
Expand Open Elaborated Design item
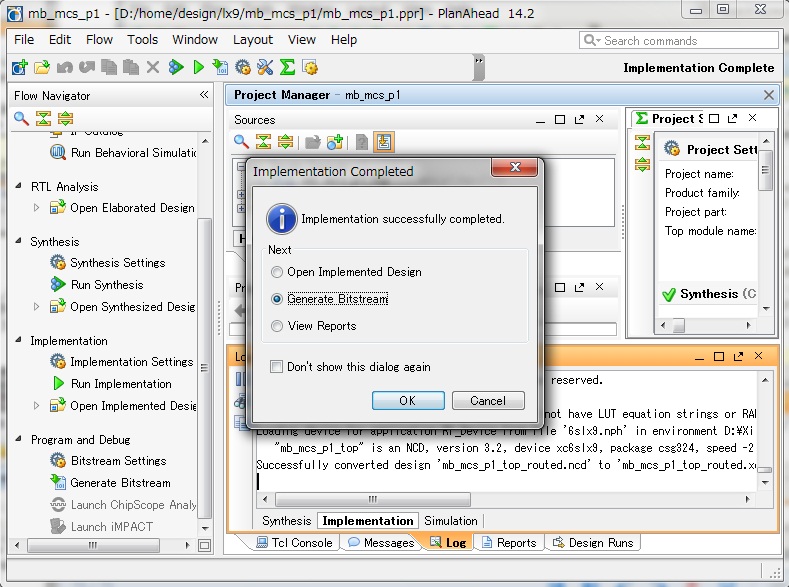(x=36, y=208)
